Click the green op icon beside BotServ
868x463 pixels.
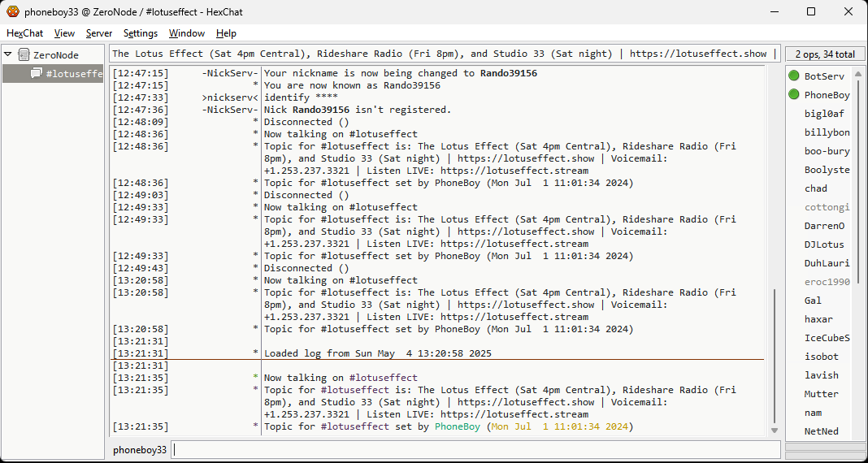point(794,76)
